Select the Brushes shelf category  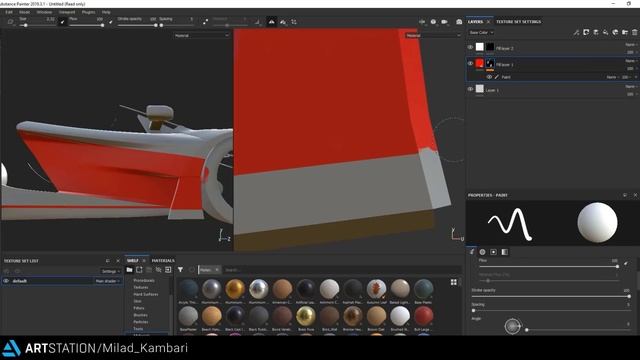(x=140, y=315)
